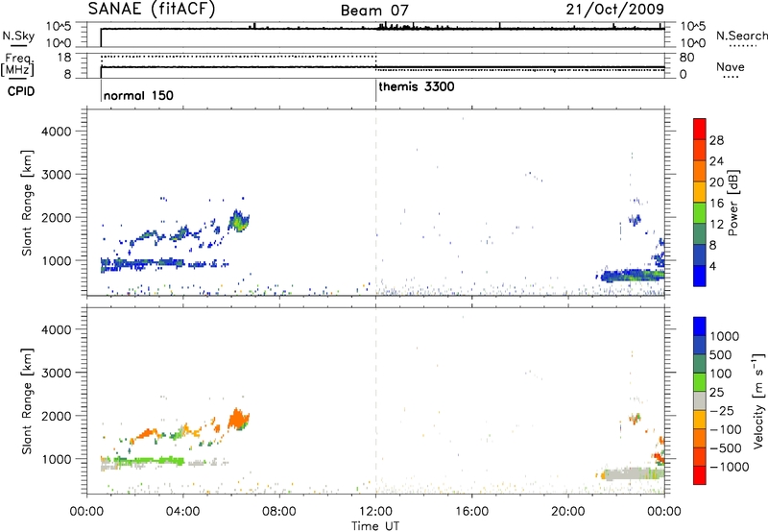The width and height of the screenshot is (768, 532).
Task: Click the red bottom velocity swatch
Action: click(700, 475)
